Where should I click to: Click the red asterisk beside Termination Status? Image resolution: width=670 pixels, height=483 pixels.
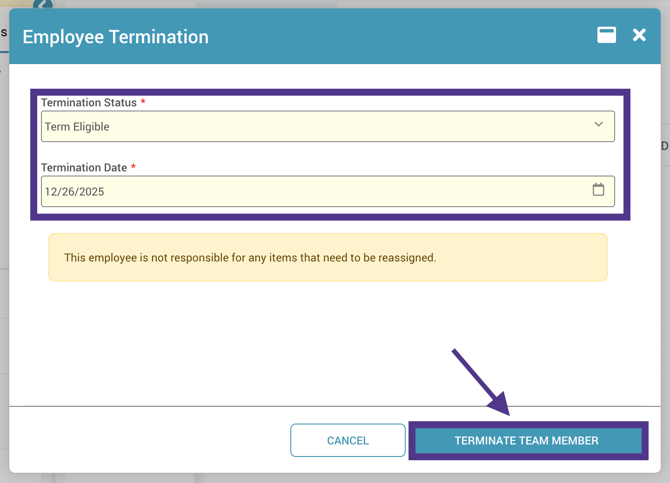tap(143, 103)
